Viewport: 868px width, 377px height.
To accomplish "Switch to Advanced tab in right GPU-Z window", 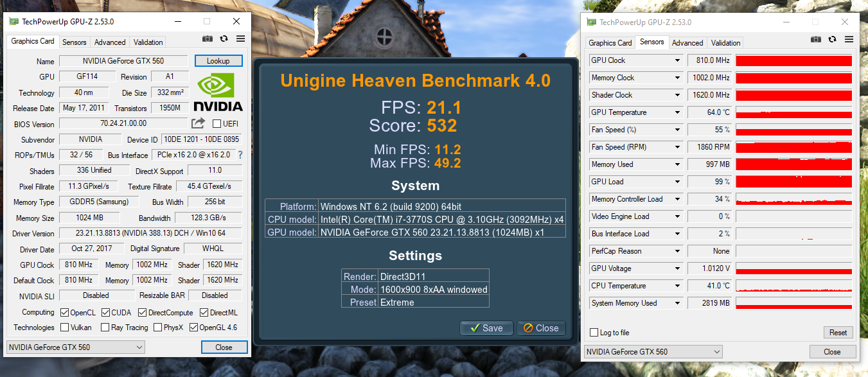I will [x=687, y=43].
